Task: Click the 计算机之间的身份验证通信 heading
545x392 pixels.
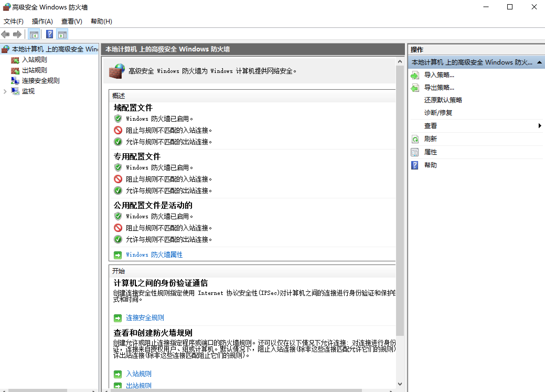Action: 161,283
